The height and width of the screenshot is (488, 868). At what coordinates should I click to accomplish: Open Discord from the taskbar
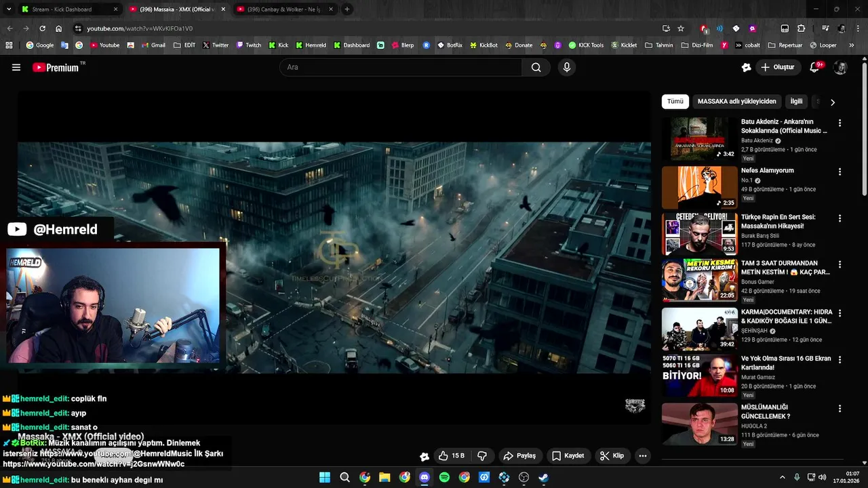pos(425,477)
